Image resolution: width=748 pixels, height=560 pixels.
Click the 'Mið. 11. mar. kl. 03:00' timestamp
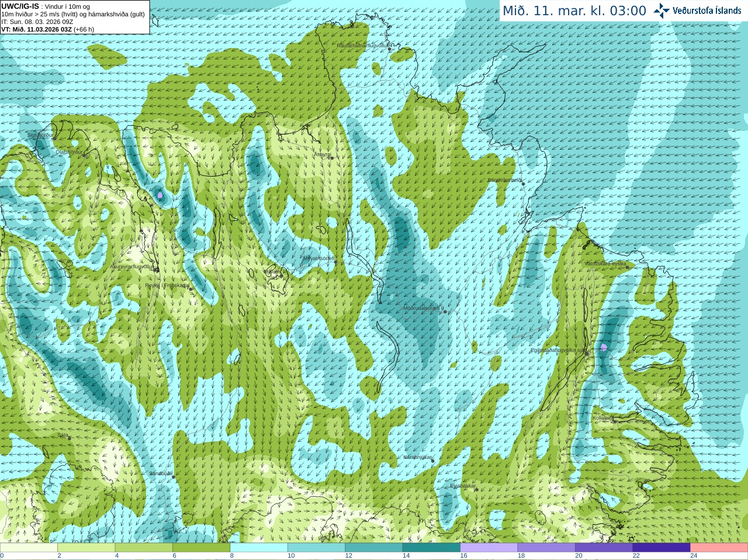[x=574, y=11]
